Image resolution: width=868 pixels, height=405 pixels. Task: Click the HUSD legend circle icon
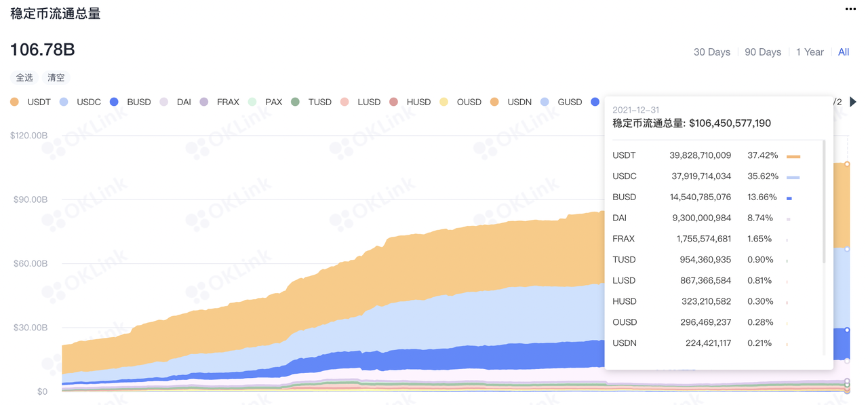[x=394, y=102]
